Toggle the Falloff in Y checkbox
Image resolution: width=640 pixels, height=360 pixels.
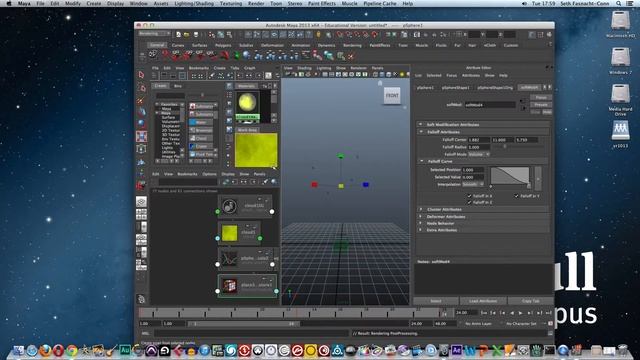click(516, 196)
